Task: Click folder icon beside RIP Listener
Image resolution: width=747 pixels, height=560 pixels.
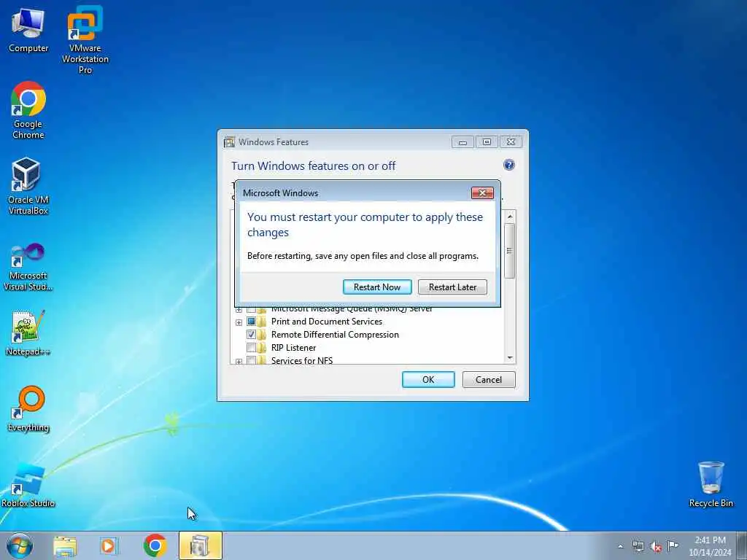Action: point(262,348)
